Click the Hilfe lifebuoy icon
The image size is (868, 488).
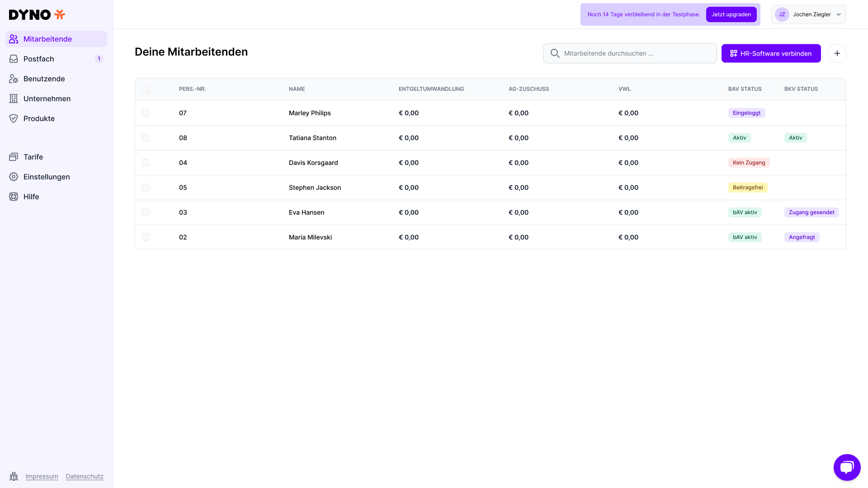coord(14,197)
